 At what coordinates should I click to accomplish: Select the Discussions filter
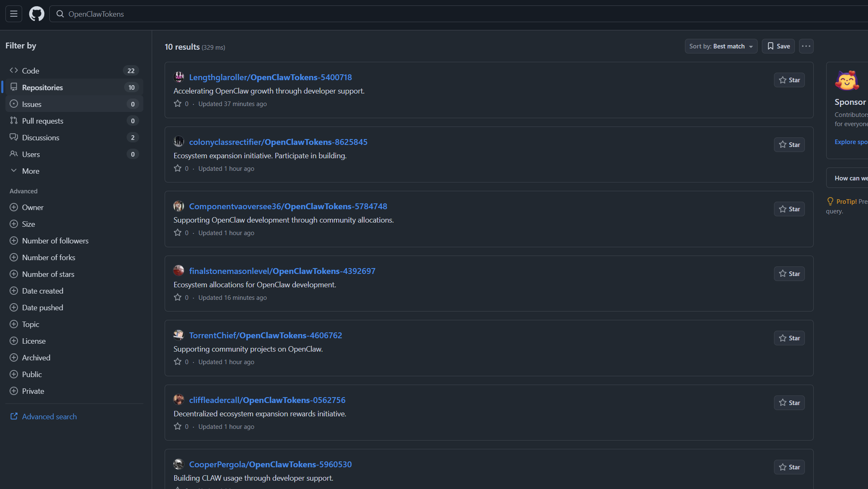coord(74,137)
